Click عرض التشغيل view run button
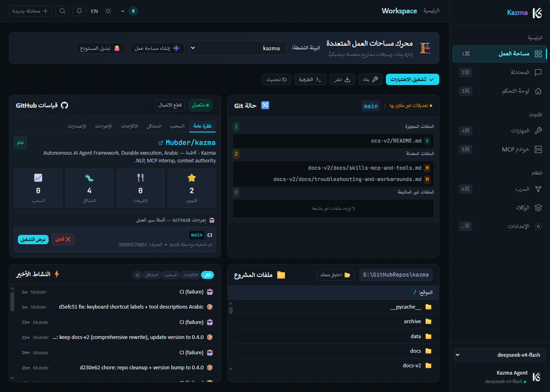This screenshot has height=392, width=550. (x=33, y=239)
